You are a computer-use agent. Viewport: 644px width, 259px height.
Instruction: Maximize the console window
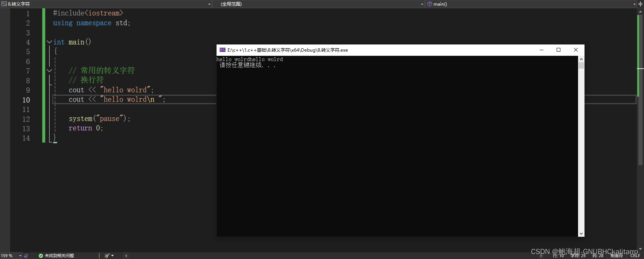[559, 50]
